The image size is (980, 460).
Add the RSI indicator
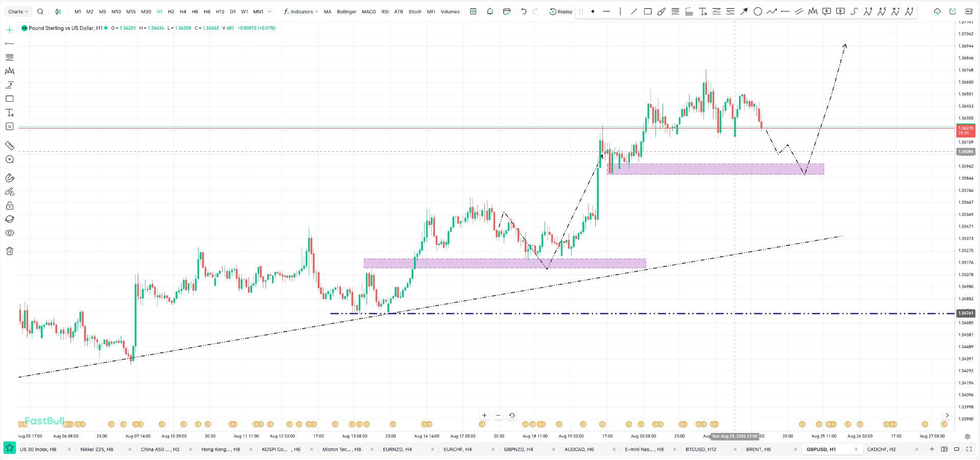385,12
